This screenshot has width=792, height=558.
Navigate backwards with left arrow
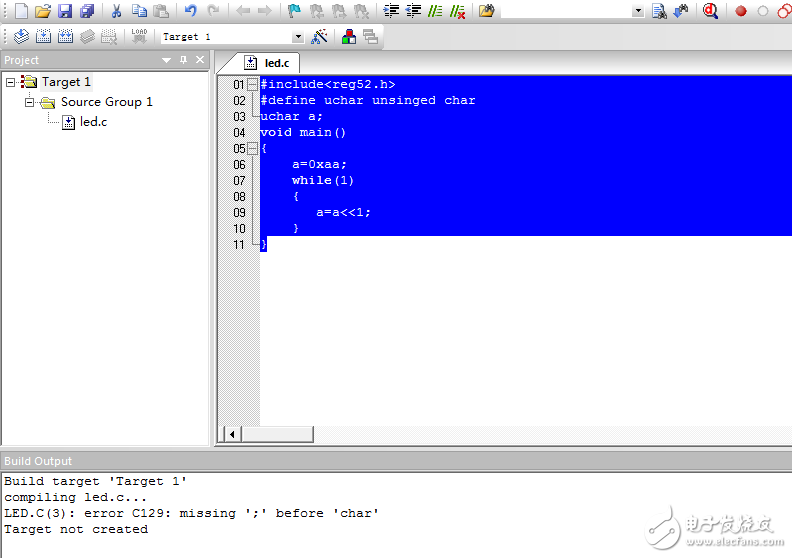(243, 11)
